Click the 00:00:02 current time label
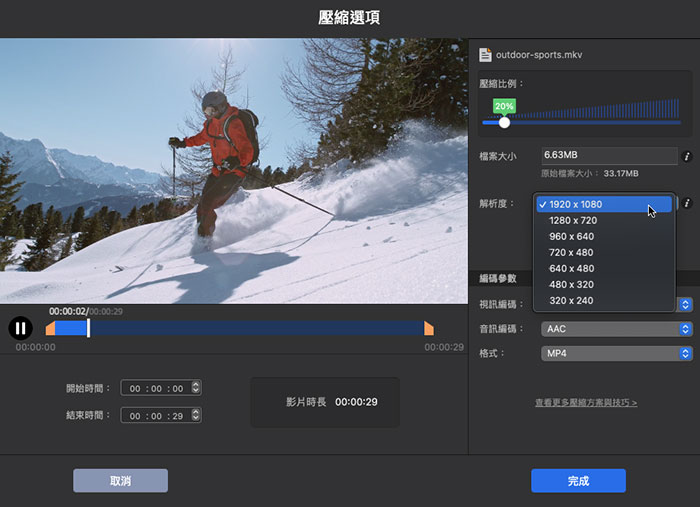The image size is (700, 507). [68, 311]
